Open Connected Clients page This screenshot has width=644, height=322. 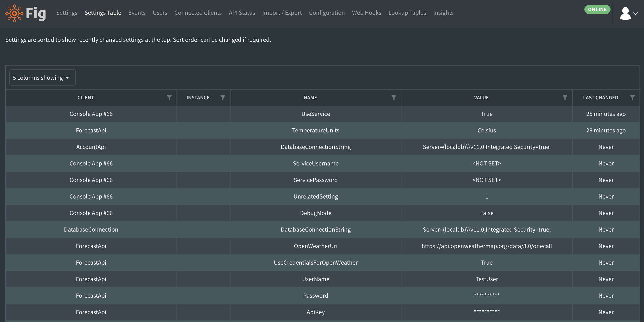[x=198, y=13]
